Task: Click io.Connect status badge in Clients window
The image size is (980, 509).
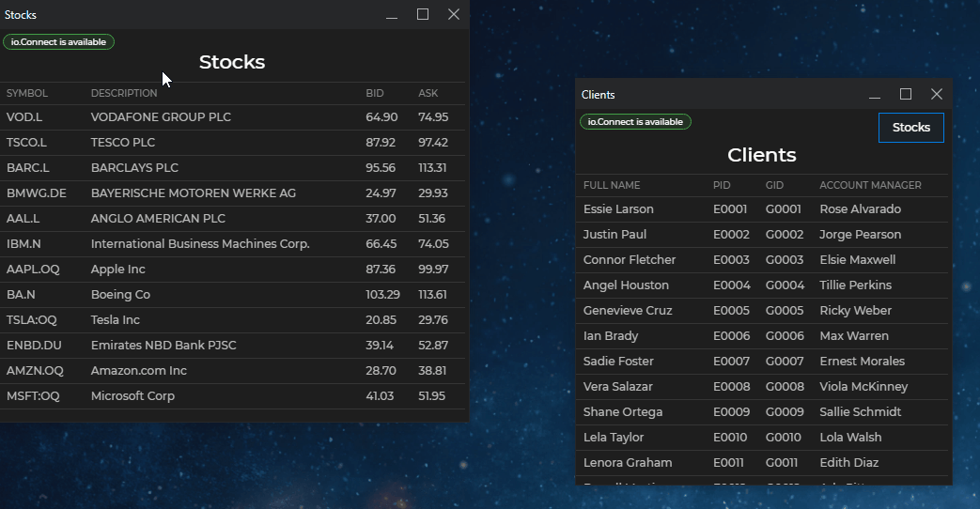Action: (x=635, y=122)
